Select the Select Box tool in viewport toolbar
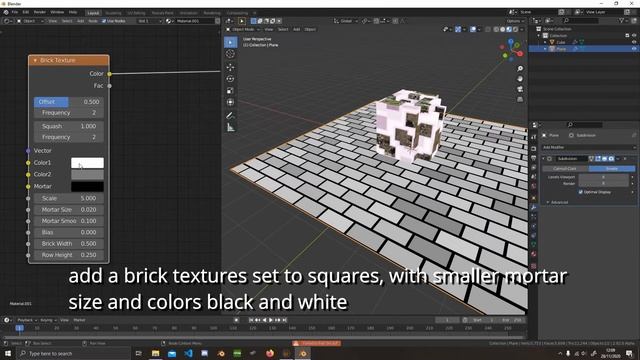640x360 pixels. (x=231, y=42)
